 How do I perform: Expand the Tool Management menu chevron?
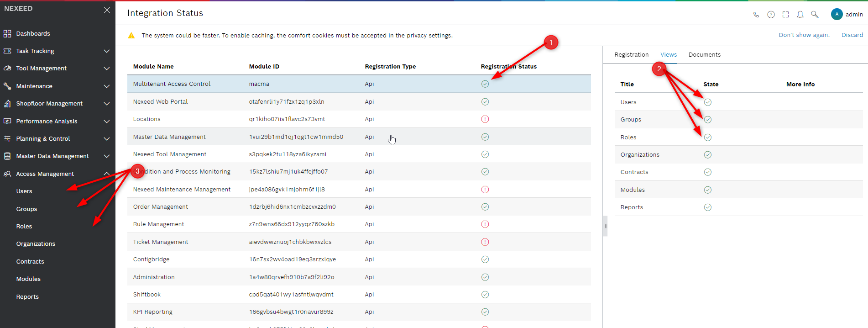pos(107,69)
